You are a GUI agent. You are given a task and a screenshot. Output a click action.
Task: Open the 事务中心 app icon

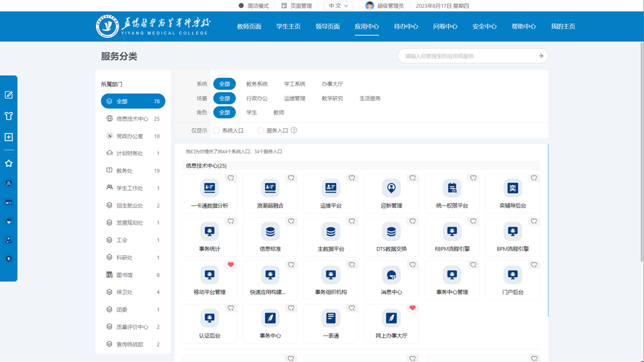click(270, 318)
